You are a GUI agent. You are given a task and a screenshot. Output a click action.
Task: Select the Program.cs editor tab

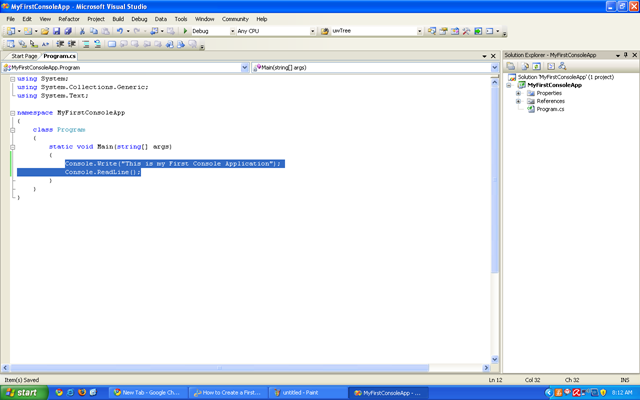(x=60, y=56)
